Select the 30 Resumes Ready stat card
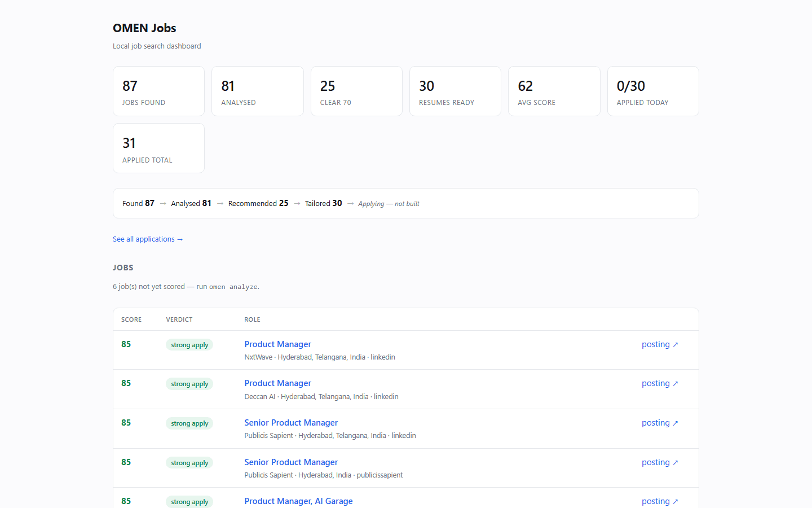The image size is (812, 508). tap(455, 91)
